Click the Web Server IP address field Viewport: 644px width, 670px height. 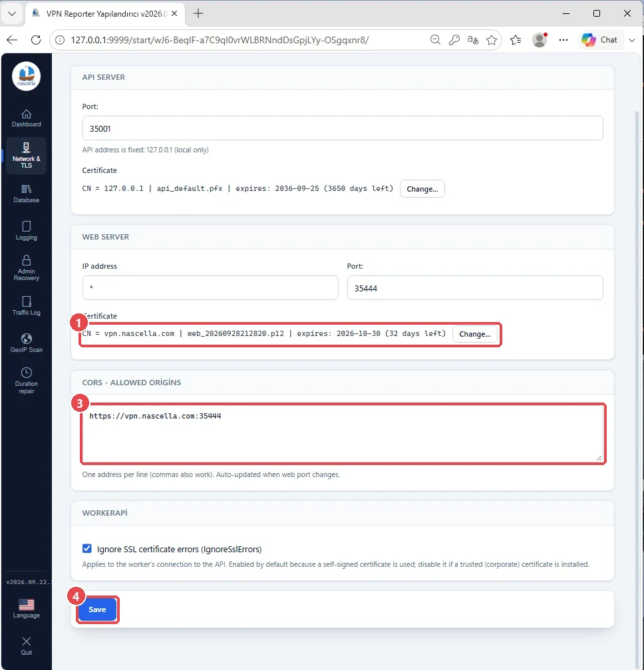click(210, 288)
